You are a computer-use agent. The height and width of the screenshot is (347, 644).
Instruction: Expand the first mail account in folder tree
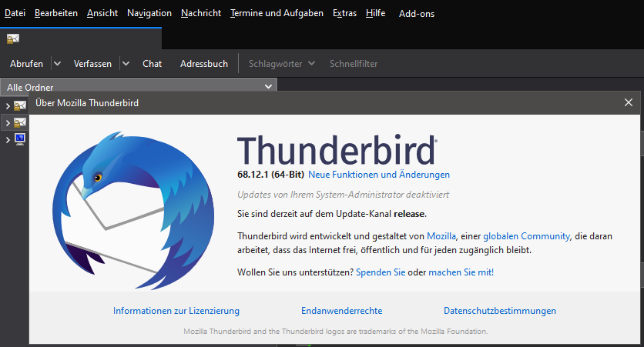click(x=8, y=106)
